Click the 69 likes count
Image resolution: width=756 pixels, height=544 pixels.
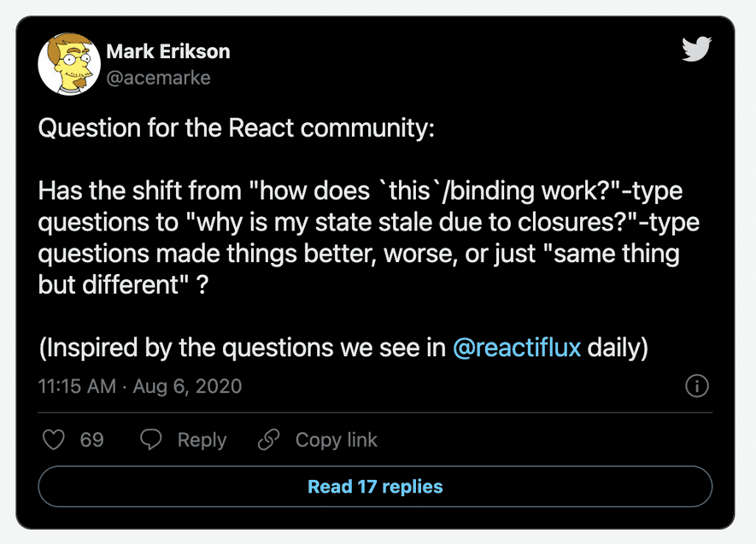tap(92, 440)
